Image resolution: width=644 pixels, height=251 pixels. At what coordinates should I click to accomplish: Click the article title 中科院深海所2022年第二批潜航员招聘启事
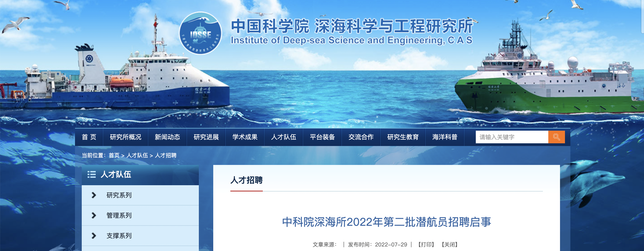coord(386,222)
